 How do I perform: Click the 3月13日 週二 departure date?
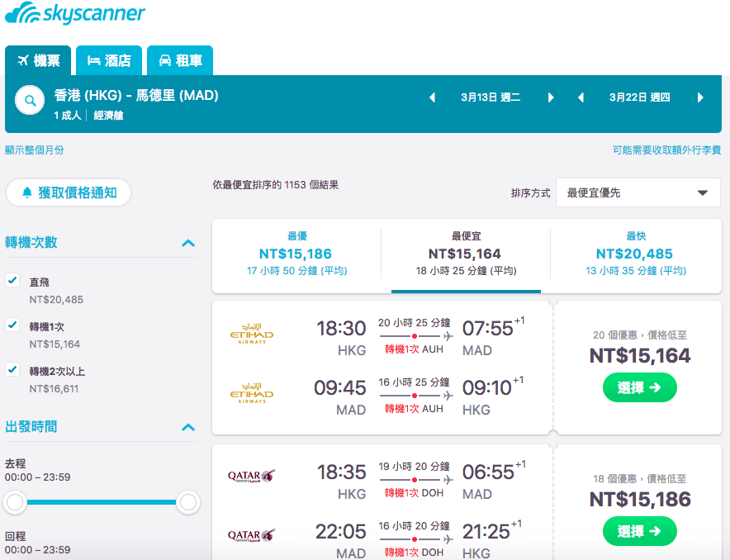(x=491, y=97)
